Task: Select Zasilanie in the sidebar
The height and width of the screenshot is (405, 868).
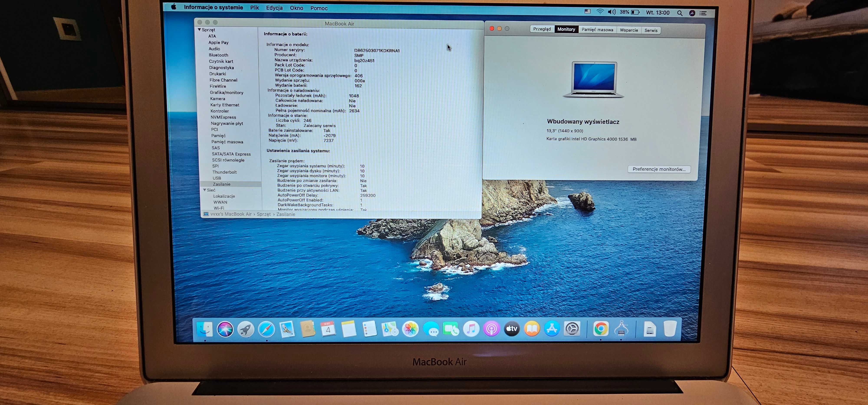Action: pos(231,184)
